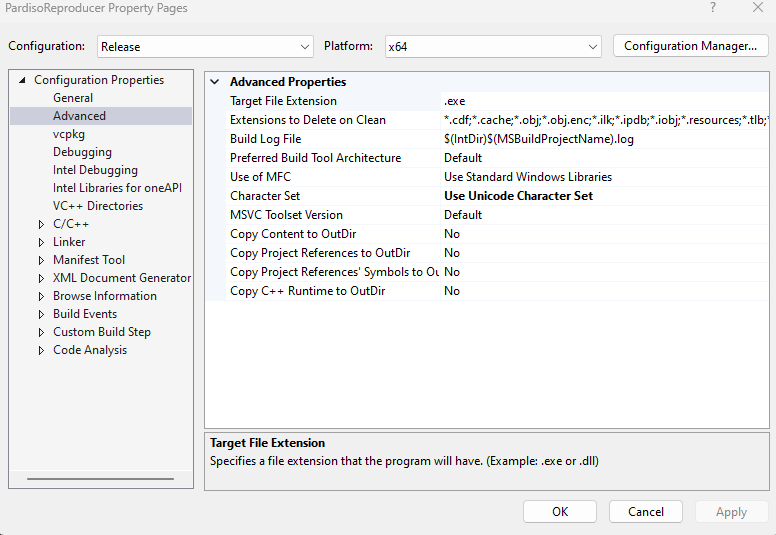Open the Configuration dropdown
Image resolution: width=776 pixels, height=535 pixels.
click(205, 46)
